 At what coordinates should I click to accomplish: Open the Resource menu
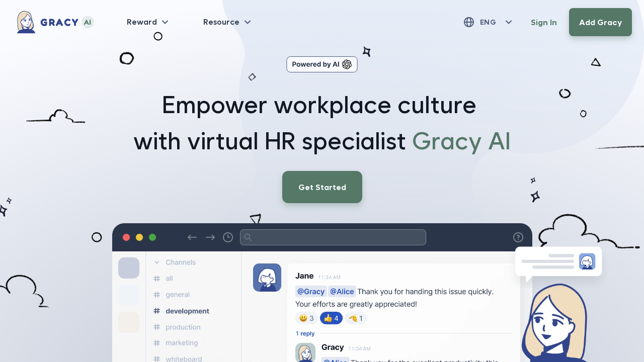click(227, 22)
